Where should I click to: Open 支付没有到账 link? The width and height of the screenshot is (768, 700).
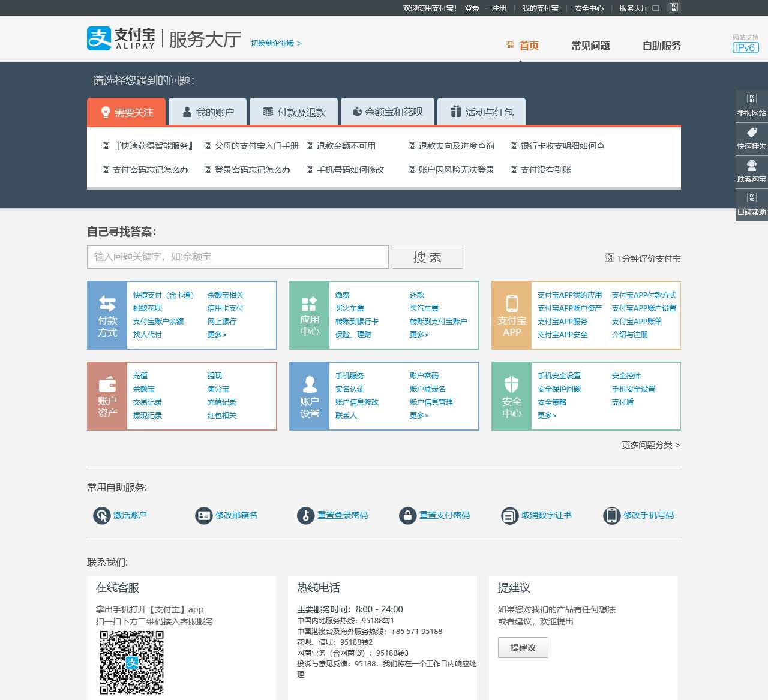tap(546, 170)
